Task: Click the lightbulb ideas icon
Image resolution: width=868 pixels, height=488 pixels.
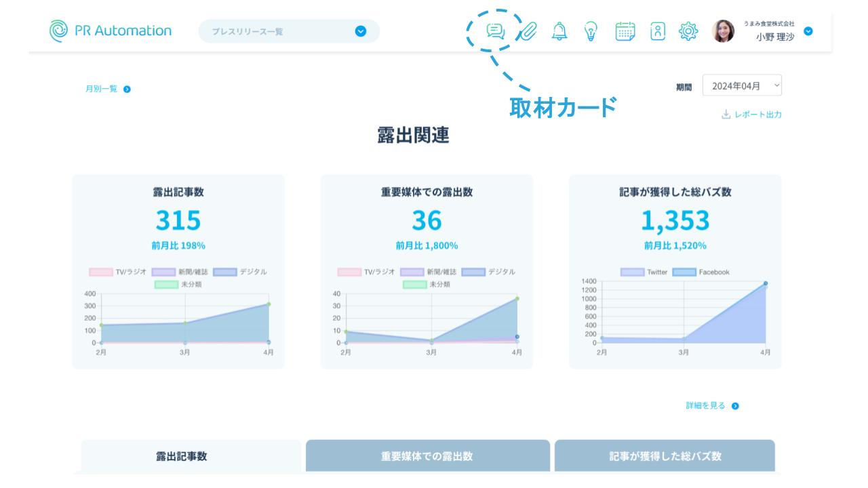Action: tap(591, 31)
